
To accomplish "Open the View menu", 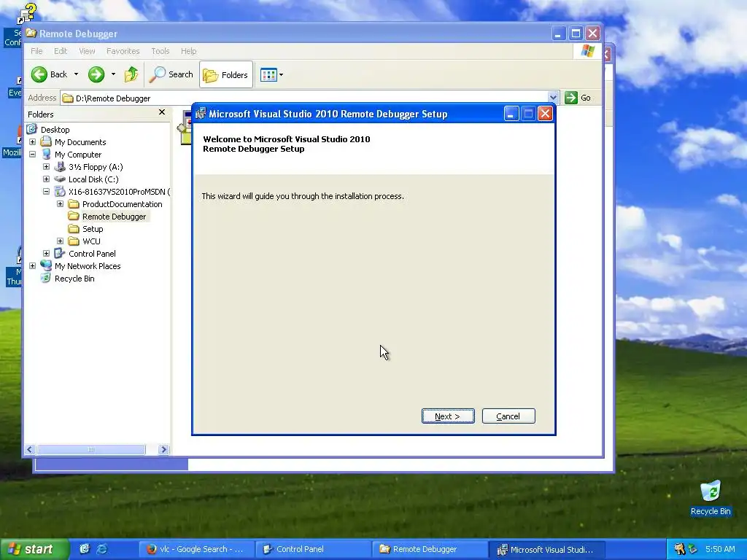I will 87,51.
